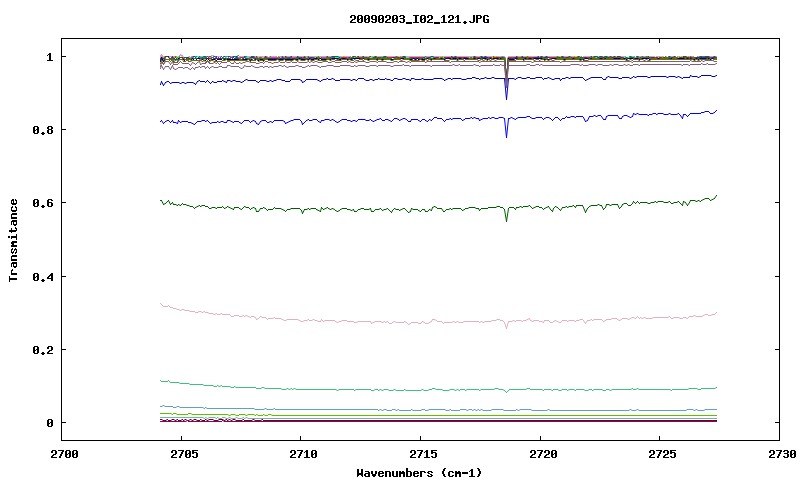
Task: Click the x-axis tick label 2730
Action: (x=782, y=453)
